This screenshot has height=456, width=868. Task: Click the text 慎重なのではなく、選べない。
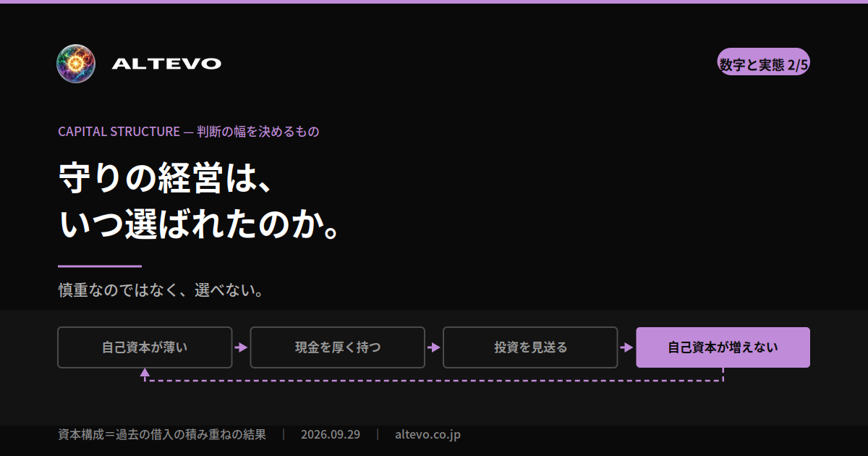(x=161, y=290)
